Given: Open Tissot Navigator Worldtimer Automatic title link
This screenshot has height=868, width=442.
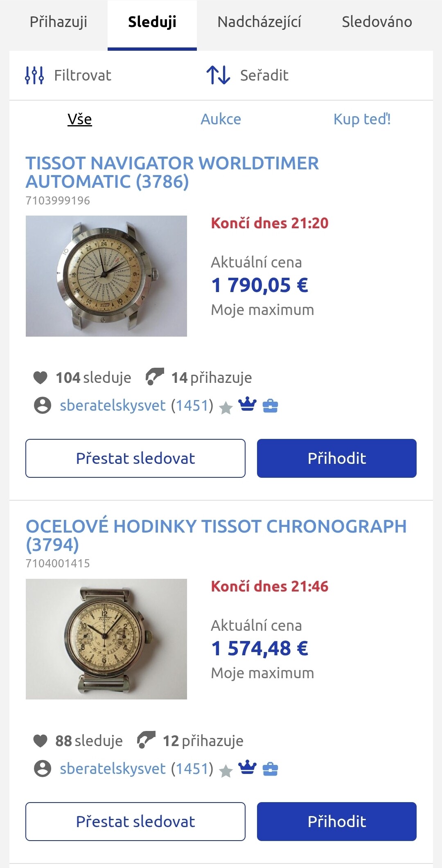Looking at the screenshot, I should click(172, 172).
